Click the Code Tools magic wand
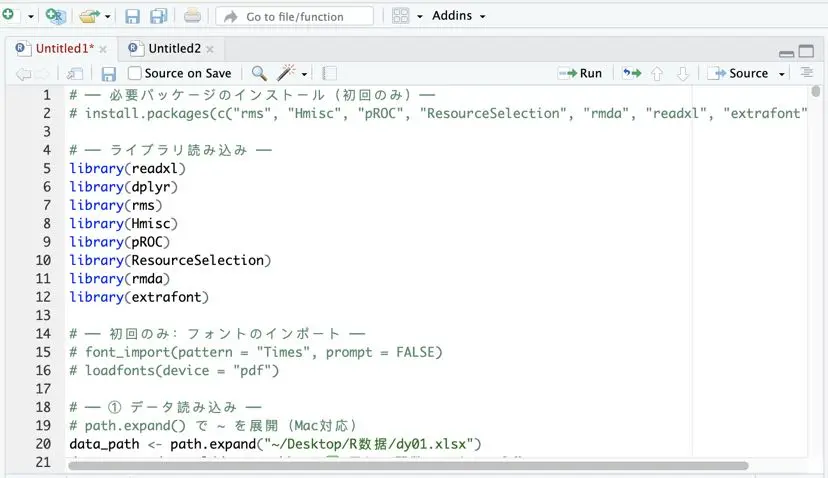Image resolution: width=828 pixels, height=478 pixels. click(286, 73)
